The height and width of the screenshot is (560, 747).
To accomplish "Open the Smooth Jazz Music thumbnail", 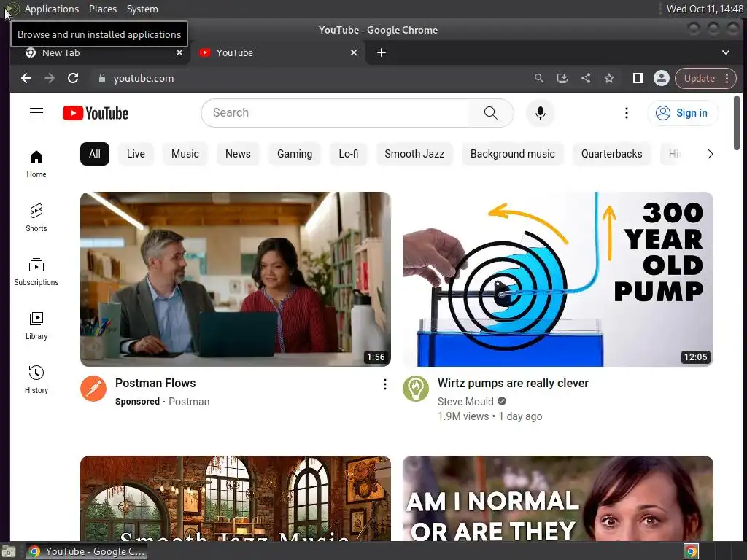I will click(x=236, y=498).
